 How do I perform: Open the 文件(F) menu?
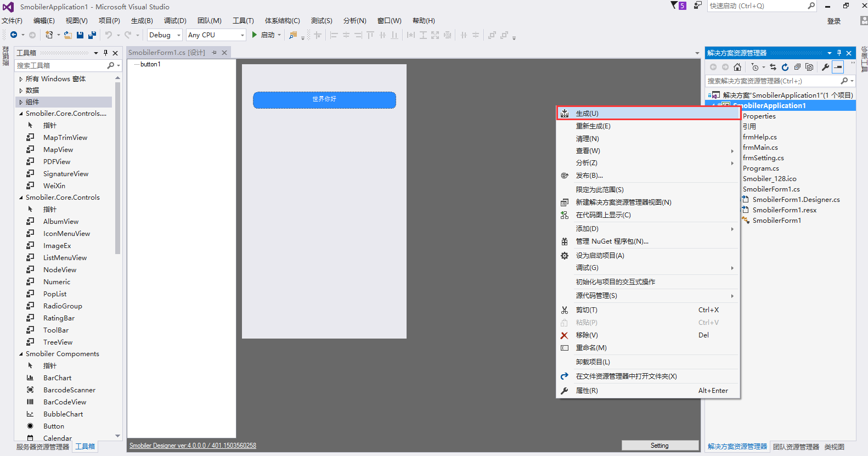(12, 21)
